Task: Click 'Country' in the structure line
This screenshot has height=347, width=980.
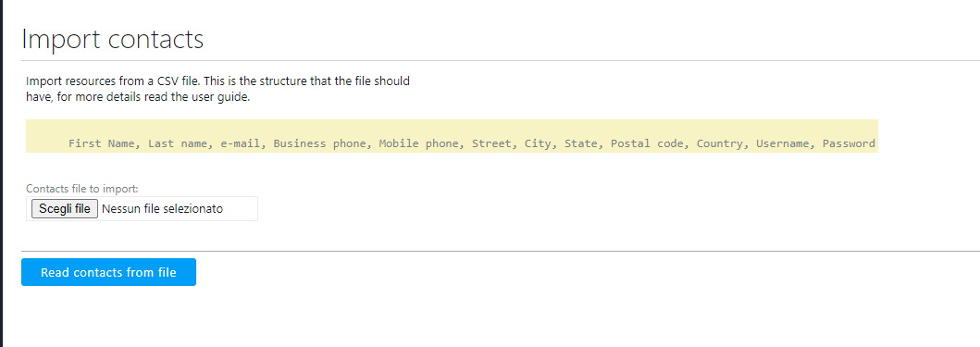Action: click(719, 143)
